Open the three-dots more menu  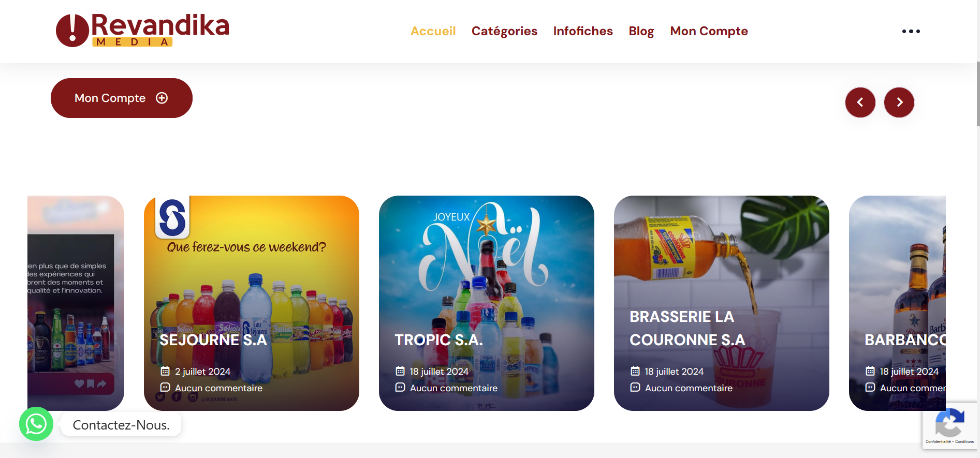(x=911, y=31)
